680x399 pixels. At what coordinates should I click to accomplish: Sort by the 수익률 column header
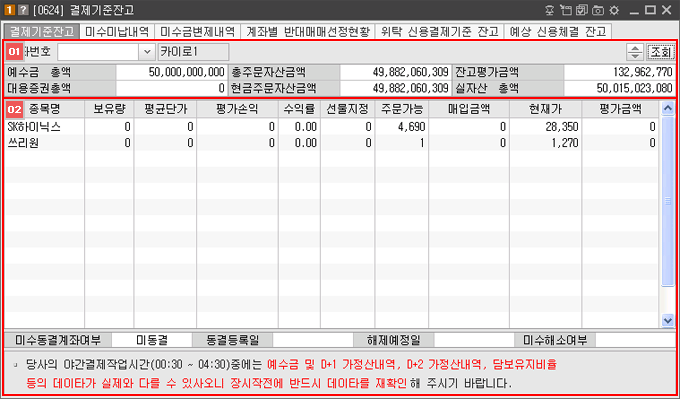(299, 109)
